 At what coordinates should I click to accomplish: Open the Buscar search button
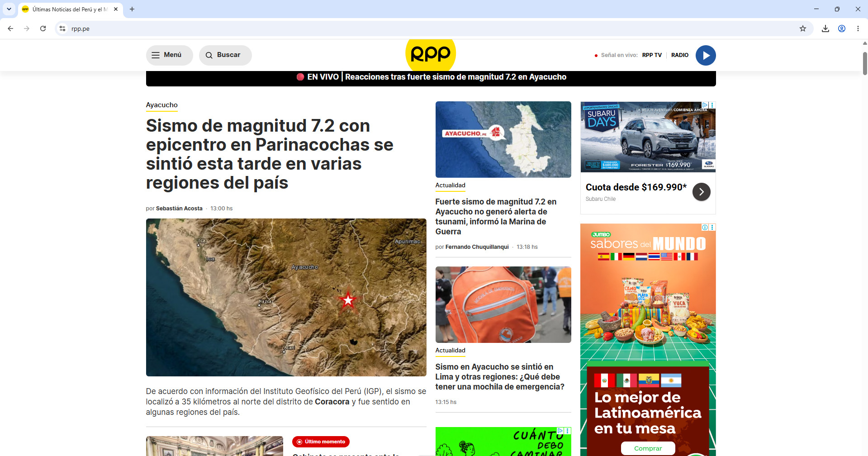225,55
